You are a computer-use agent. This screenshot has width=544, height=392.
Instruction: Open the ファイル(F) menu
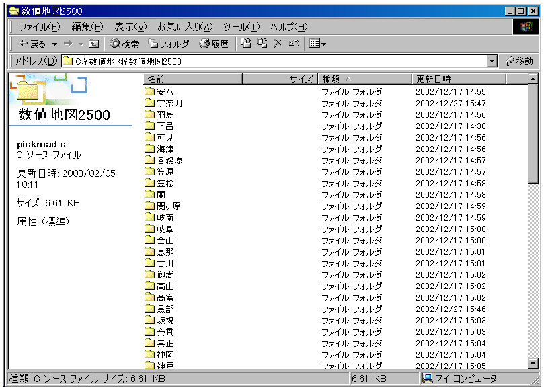coord(40,27)
